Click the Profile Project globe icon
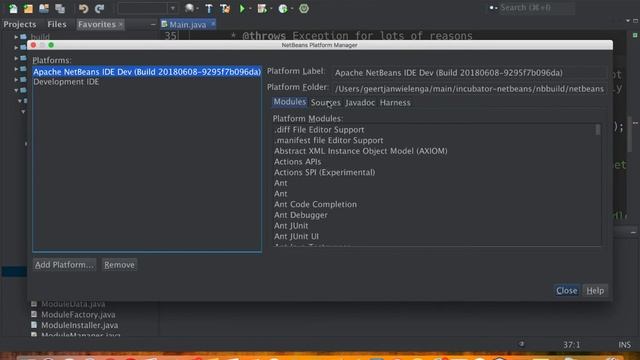Image resolution: width=640 pixels, height=360 pixels. (283, 8)
